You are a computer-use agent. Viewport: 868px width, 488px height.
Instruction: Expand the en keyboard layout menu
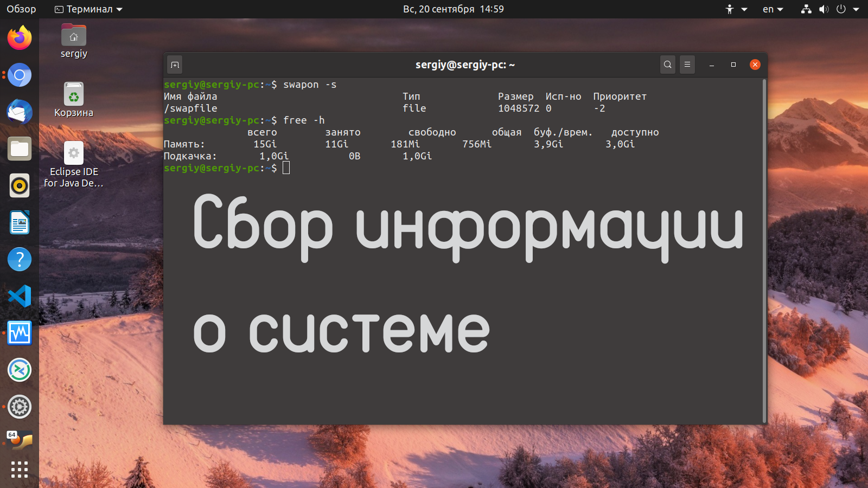773,9
